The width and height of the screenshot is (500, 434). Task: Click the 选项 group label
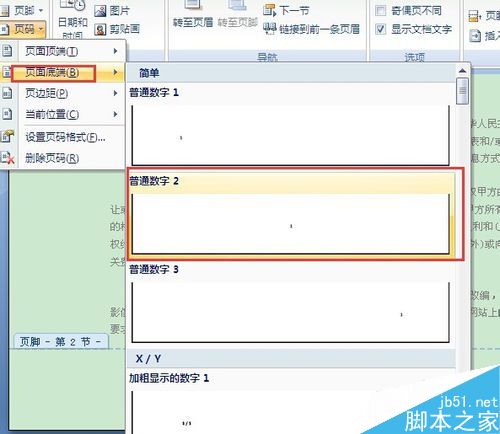coord(415,57)
